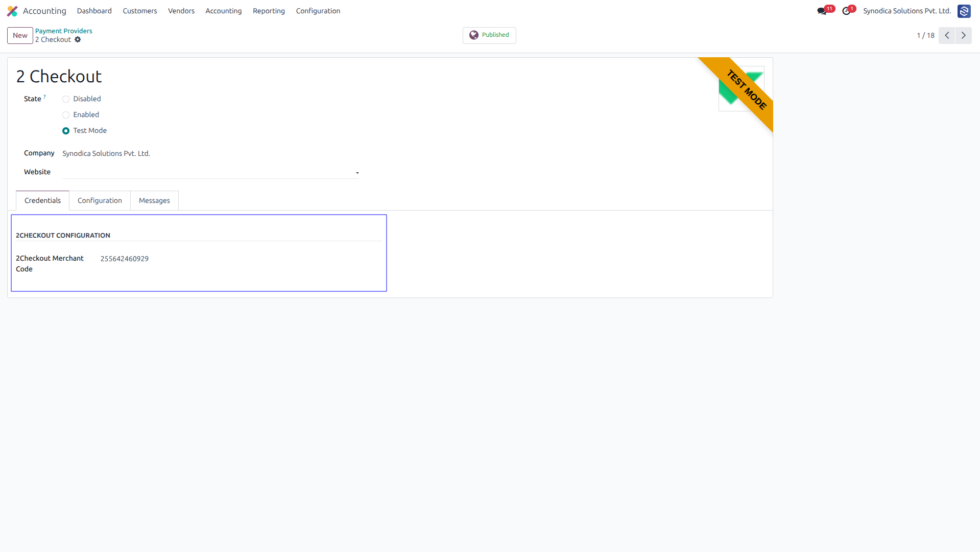Click the Company label
This screenshot has width=980, height=552.
[x=39, y=153]
